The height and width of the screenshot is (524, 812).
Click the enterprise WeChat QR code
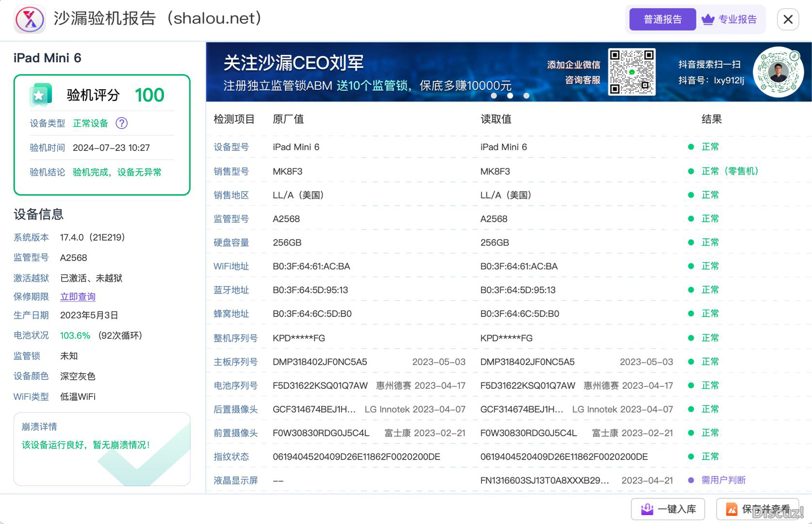632,72
